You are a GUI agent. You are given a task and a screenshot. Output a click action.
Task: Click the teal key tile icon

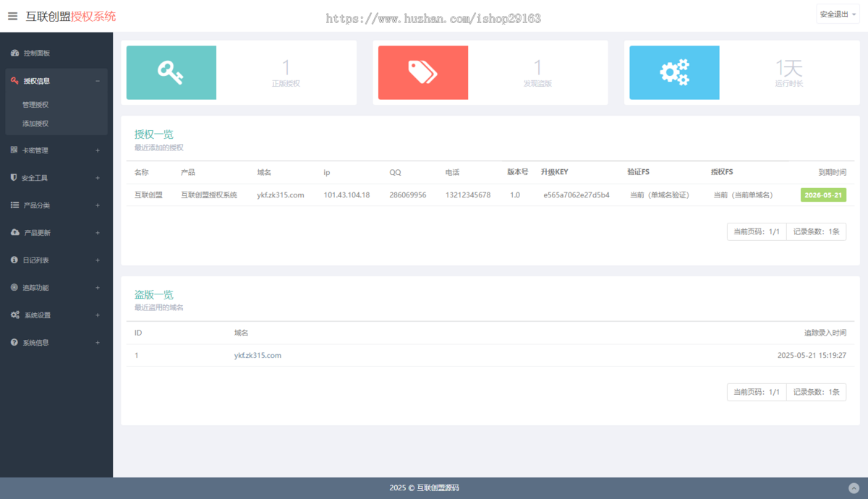click(171, 72)
